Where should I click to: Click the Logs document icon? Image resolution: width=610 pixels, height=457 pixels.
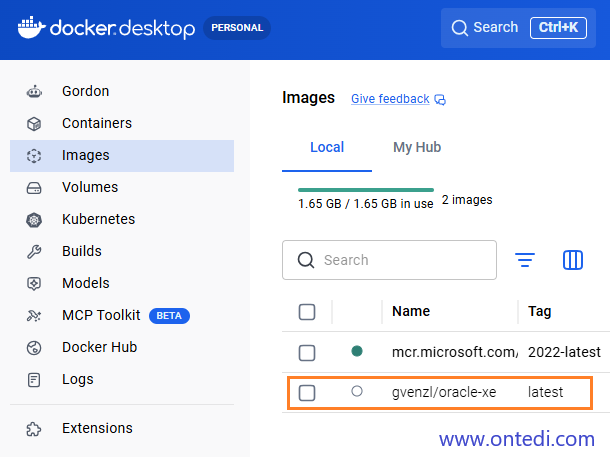point(34,380)
